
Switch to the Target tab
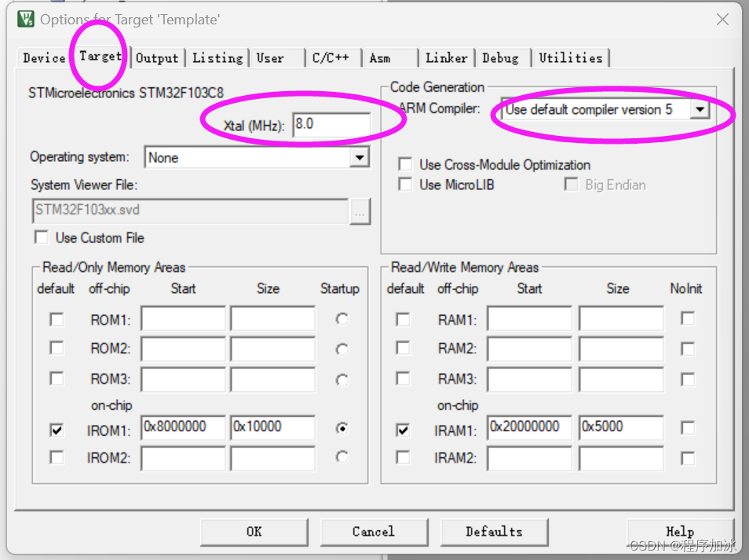(x=100, y=56)
